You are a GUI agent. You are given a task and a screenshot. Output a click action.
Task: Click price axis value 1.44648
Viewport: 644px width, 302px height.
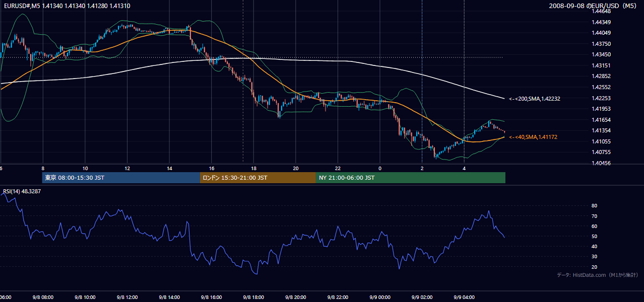click(602, 11)
